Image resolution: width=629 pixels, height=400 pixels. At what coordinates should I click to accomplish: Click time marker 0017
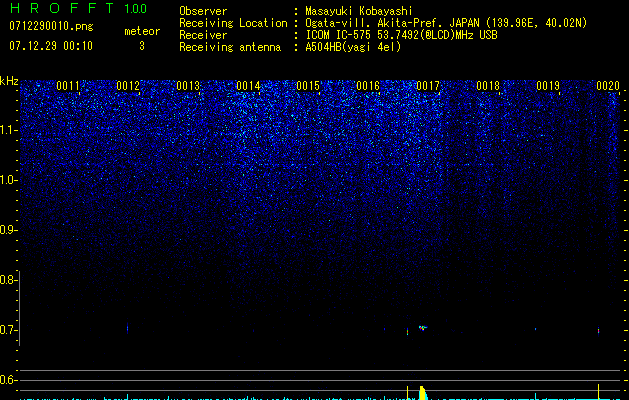[428, 86]
